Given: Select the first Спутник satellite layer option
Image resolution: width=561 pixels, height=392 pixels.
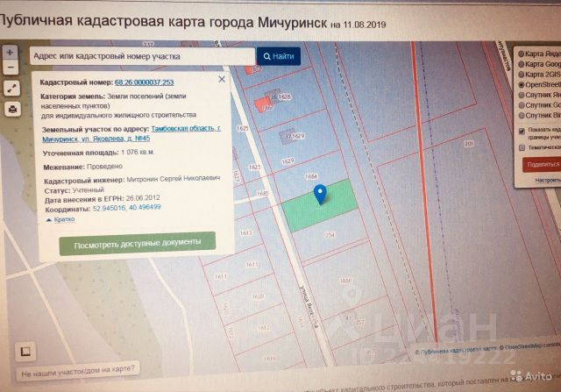Looking at the screenshot, I should 520,95.
